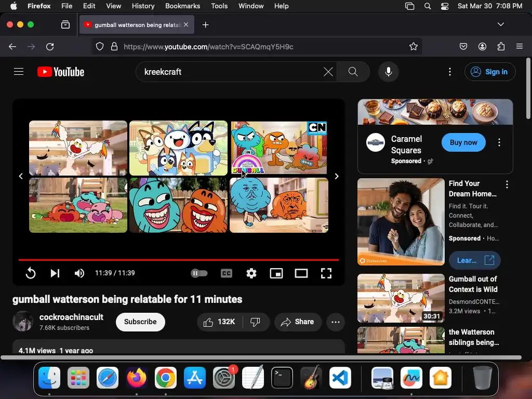Launch Visual Studio Code from the Dock

(340, 378)
